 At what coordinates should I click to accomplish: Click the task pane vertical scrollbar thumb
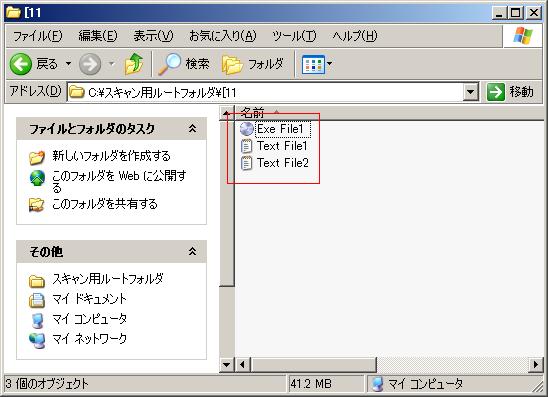[x=226, y=203]
